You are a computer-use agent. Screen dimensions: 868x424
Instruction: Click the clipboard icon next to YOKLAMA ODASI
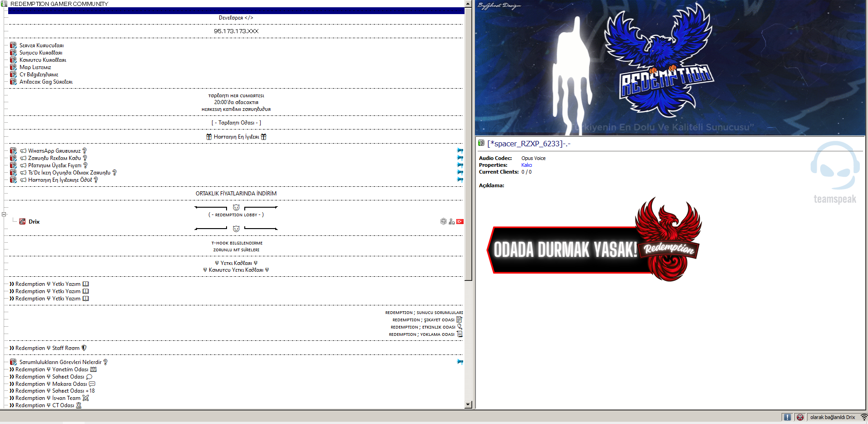(460, 334)
